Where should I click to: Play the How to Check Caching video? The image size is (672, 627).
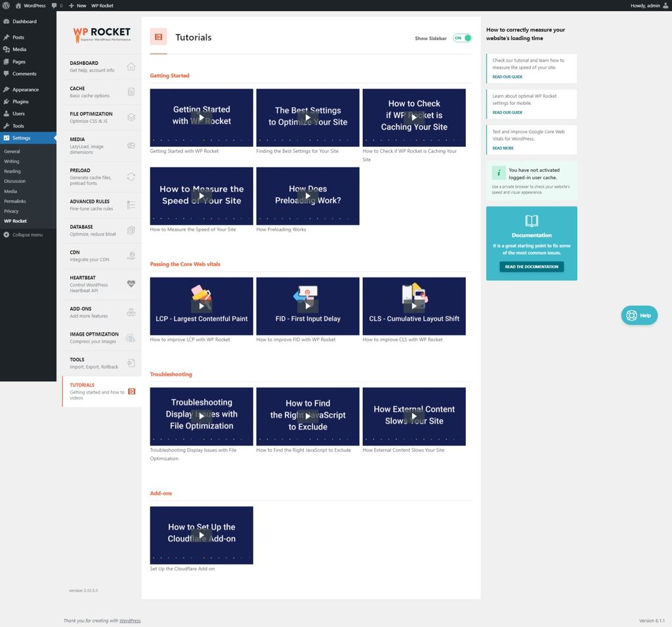(414, 117)
